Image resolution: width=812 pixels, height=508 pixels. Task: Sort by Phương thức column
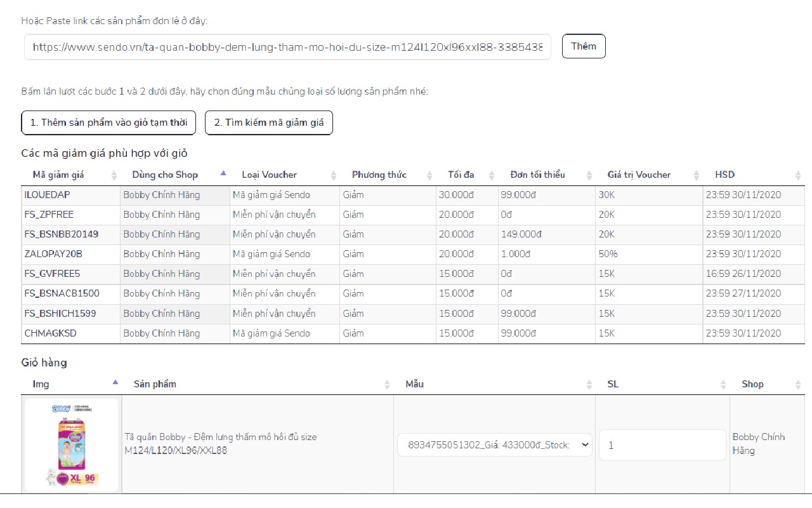[388, 175]
